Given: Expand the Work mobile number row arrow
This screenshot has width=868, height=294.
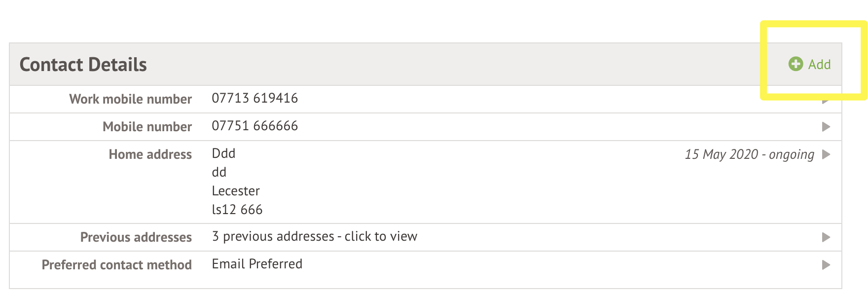Looking at the screenshot, I should click(x=826, y=102).
